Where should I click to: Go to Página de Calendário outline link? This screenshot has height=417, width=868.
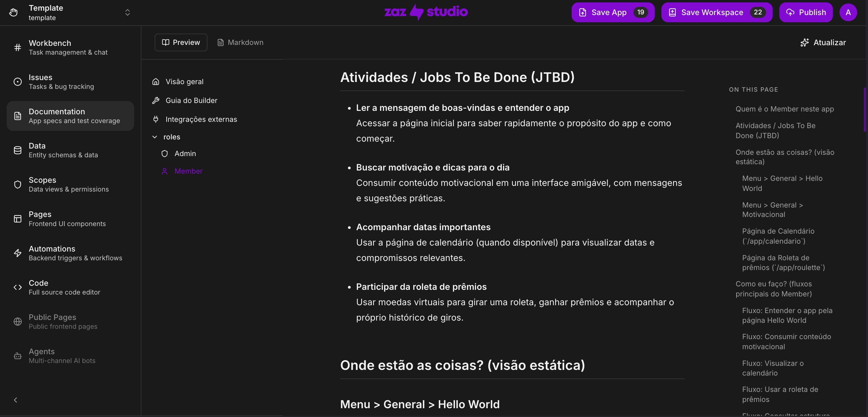point(778,236)
